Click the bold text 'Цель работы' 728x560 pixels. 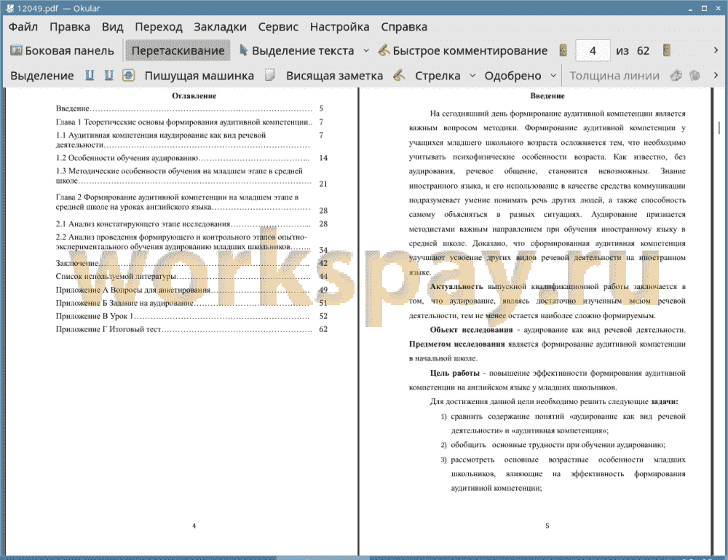[454, 373]
